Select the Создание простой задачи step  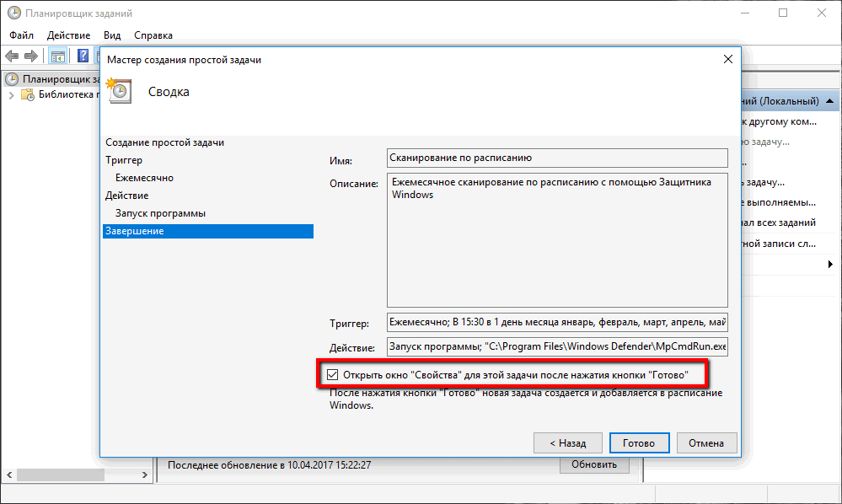click(165, 142)
